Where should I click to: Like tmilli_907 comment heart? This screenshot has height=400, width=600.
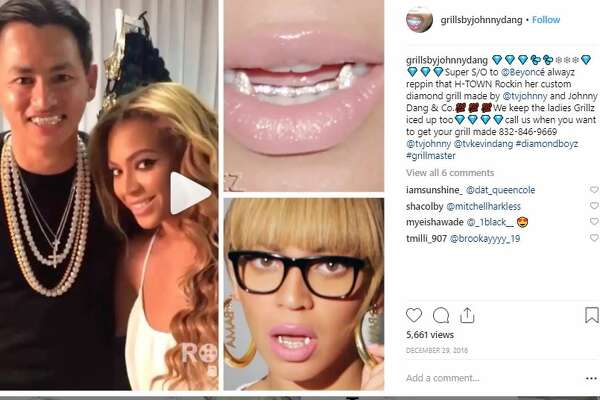click(x=594, y=238)
